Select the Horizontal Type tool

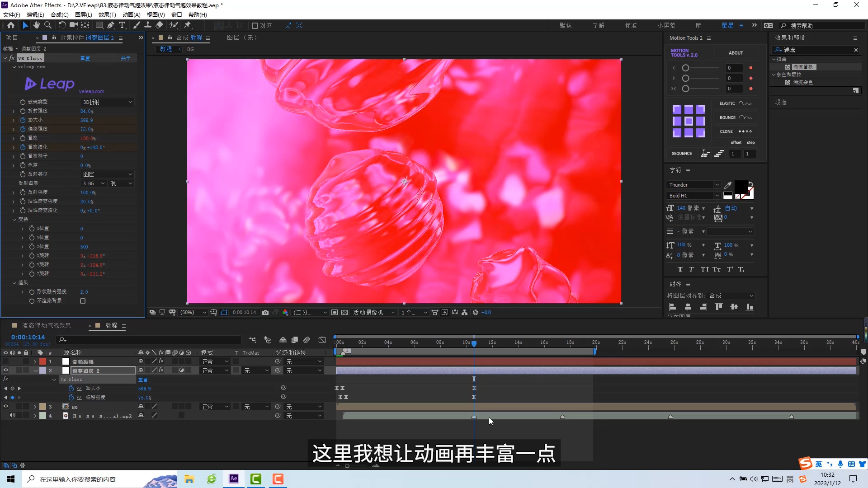122,25
